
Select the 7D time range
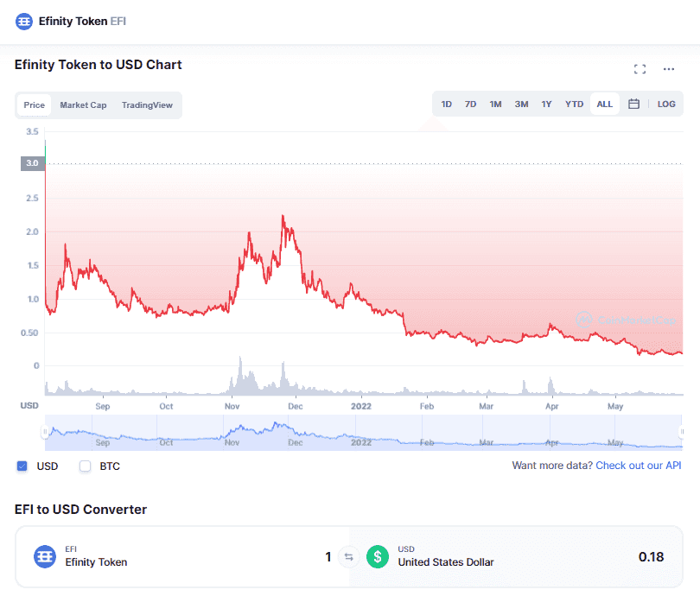pyautogui.click(x=470, y=104)
